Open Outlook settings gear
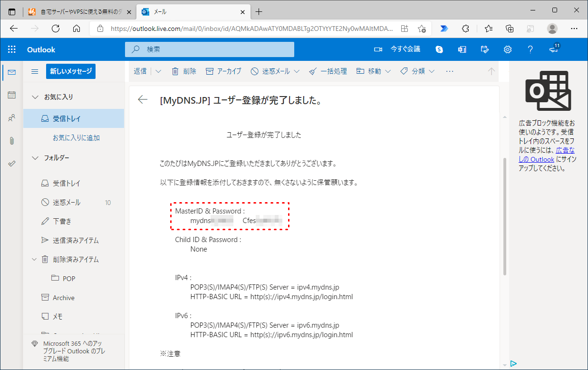Image resolution: width=588 pixels, height=370 pixels. 508,49
